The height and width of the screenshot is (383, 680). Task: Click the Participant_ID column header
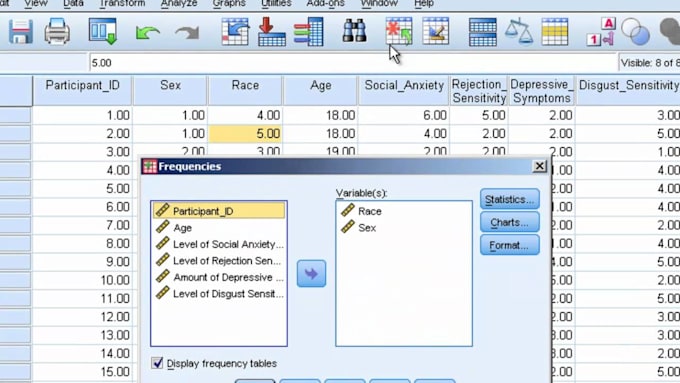(x=83, y=91)
